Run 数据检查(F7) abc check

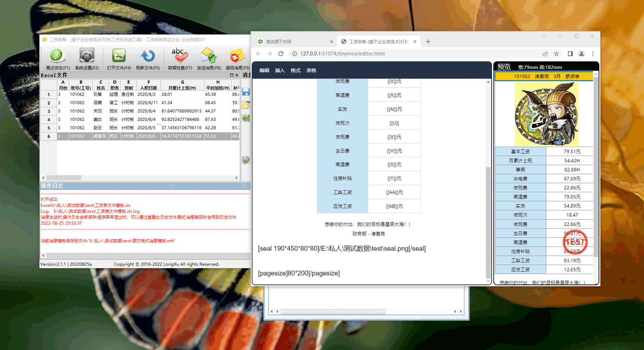click(x=180, y=56)
